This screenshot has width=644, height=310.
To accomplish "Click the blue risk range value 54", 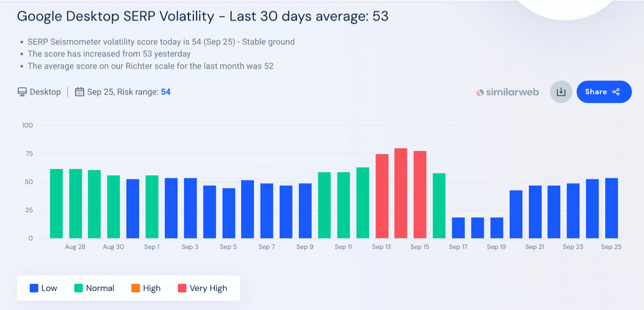I will coord(166,92).
